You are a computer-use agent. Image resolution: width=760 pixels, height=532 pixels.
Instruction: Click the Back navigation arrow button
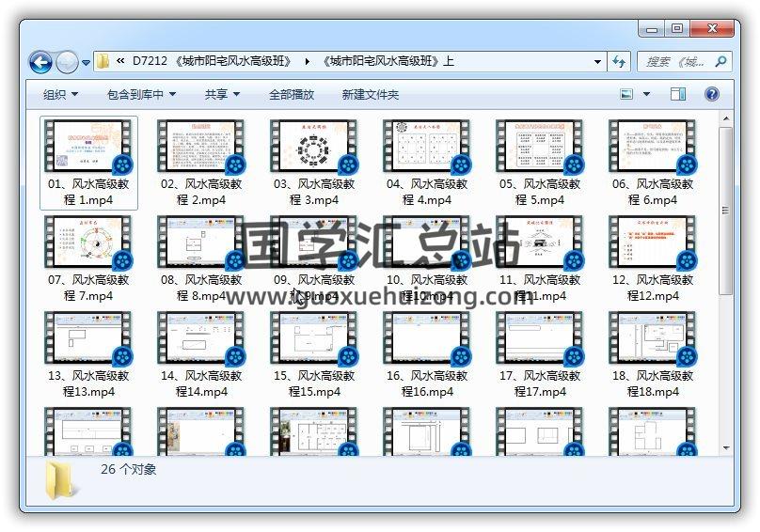coord(40,63)
